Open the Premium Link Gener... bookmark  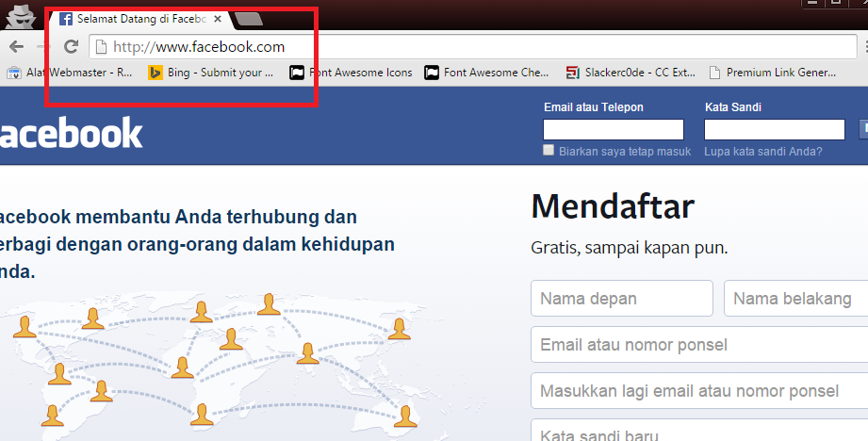pos(773,73)
